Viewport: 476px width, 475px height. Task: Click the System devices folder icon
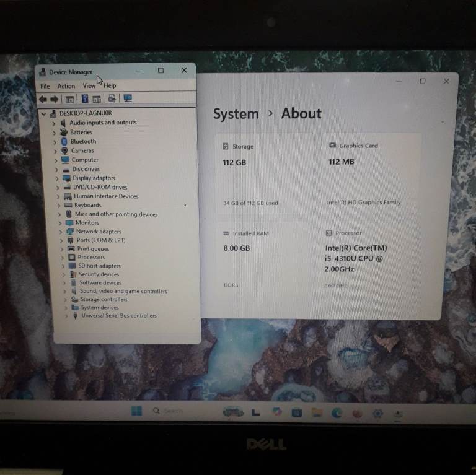click(x=75, y=308)
